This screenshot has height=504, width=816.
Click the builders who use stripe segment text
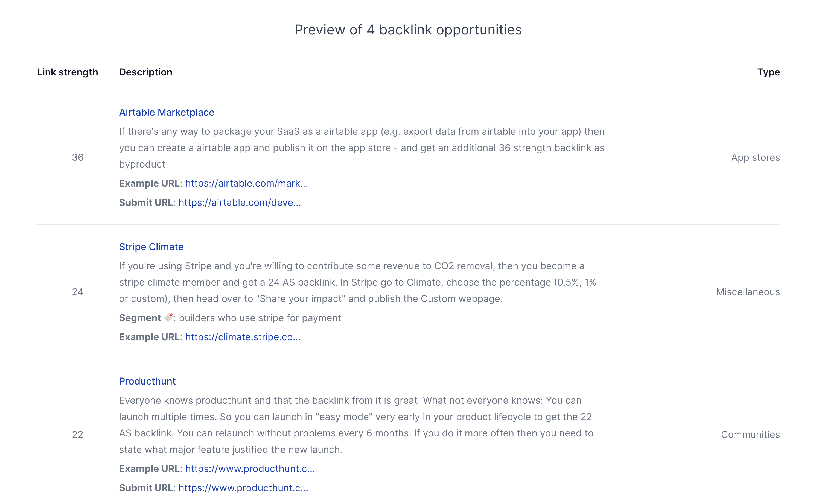260,318
